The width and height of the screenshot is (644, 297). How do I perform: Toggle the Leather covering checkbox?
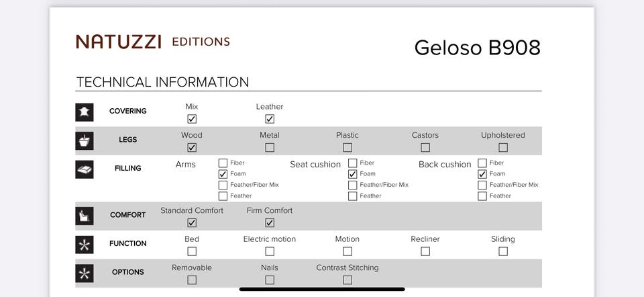[x=270, y=119]
